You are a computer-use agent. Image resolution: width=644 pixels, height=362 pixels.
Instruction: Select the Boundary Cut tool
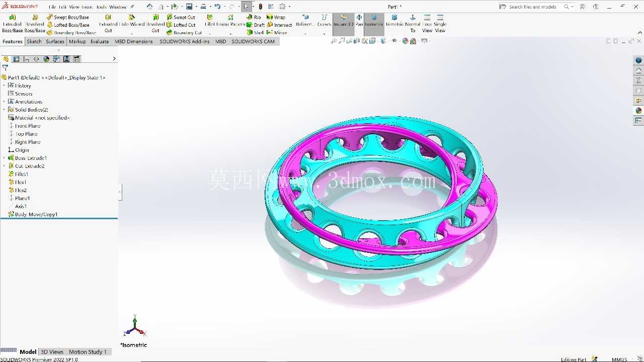click(x=184, y=32)
